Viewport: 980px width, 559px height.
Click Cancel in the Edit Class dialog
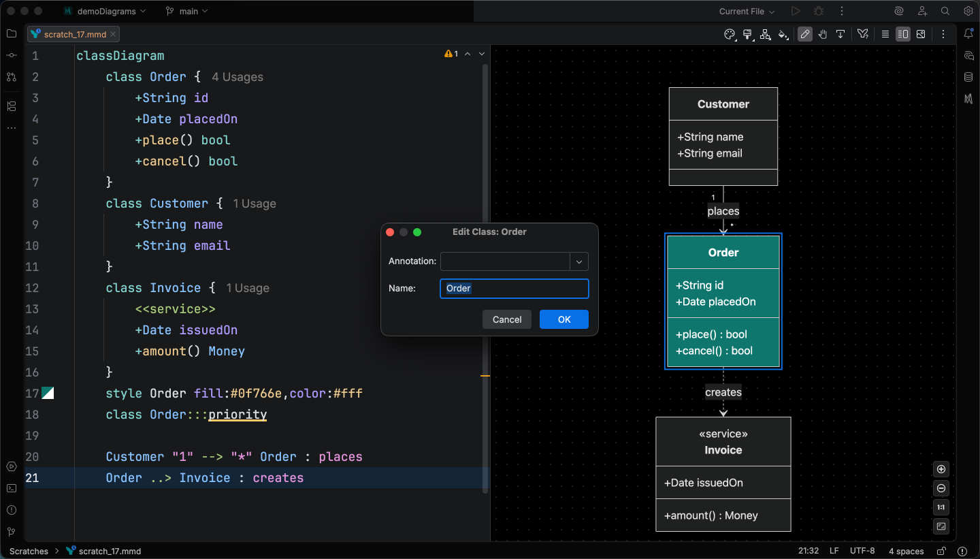[507, 319]
